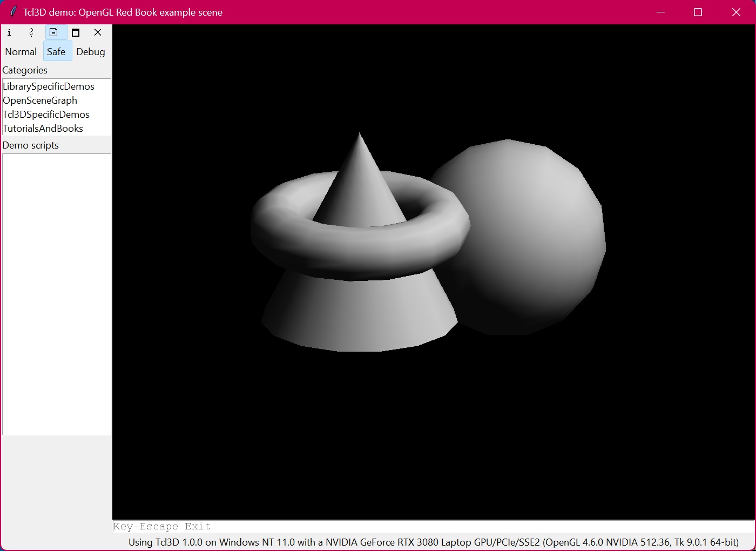Close the Tcl3D demo window
The width and height of the screenshot is (756, 551).
click(x=736, y=12)
